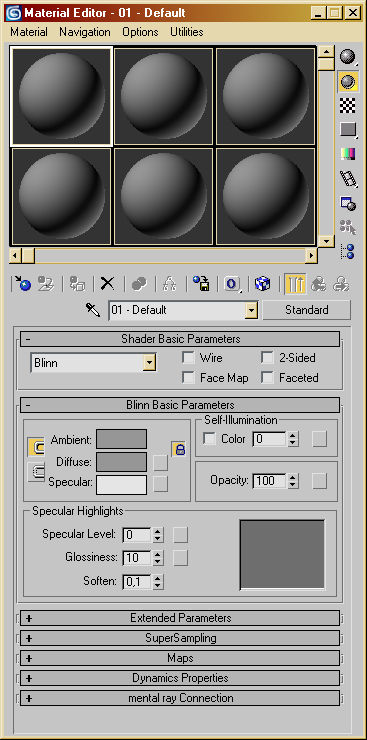Screen dimensions: 367x740
Task: Select the bottom-middle material sample slot
Action: 163,196
